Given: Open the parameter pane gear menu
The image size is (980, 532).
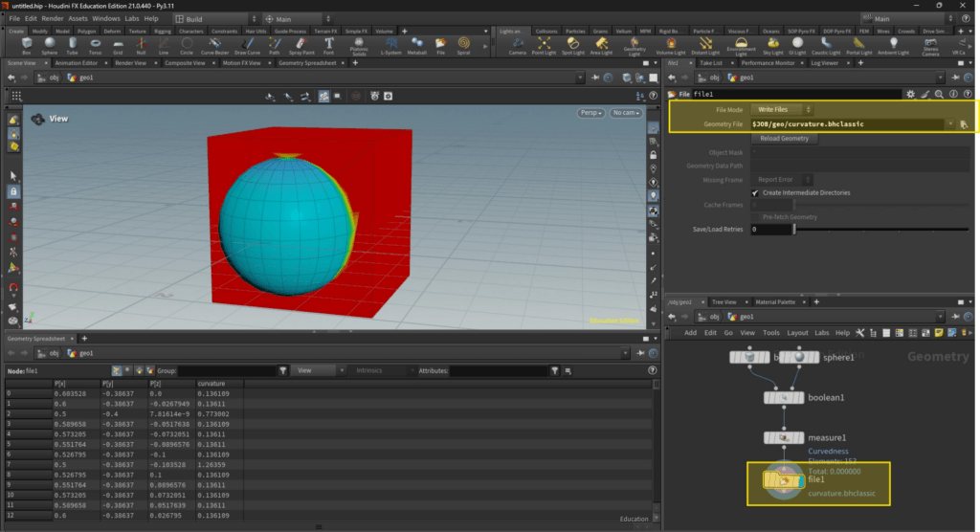Looking at the screenshot, I should point(911,94).
